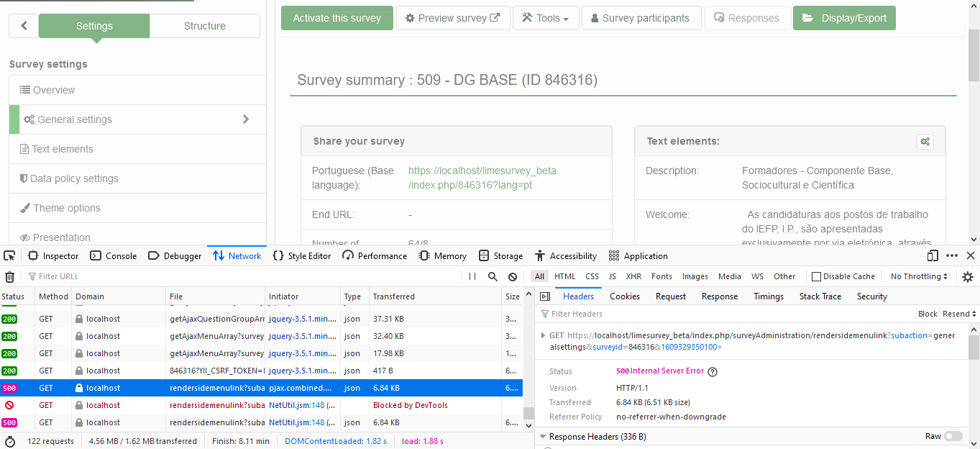
Task: Click the element picker icon in DevTools
Action: click(x=9, y=255)
